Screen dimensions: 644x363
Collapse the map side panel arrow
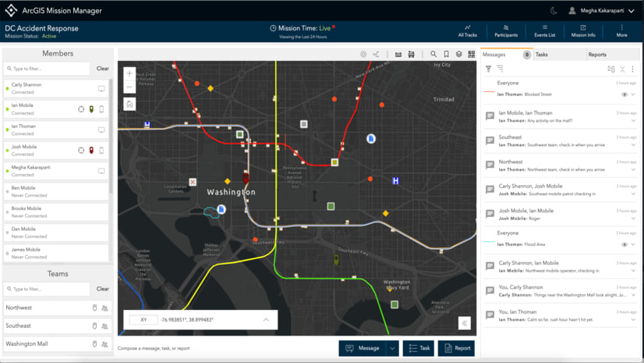pyautogui.click(x=464, y=323)
